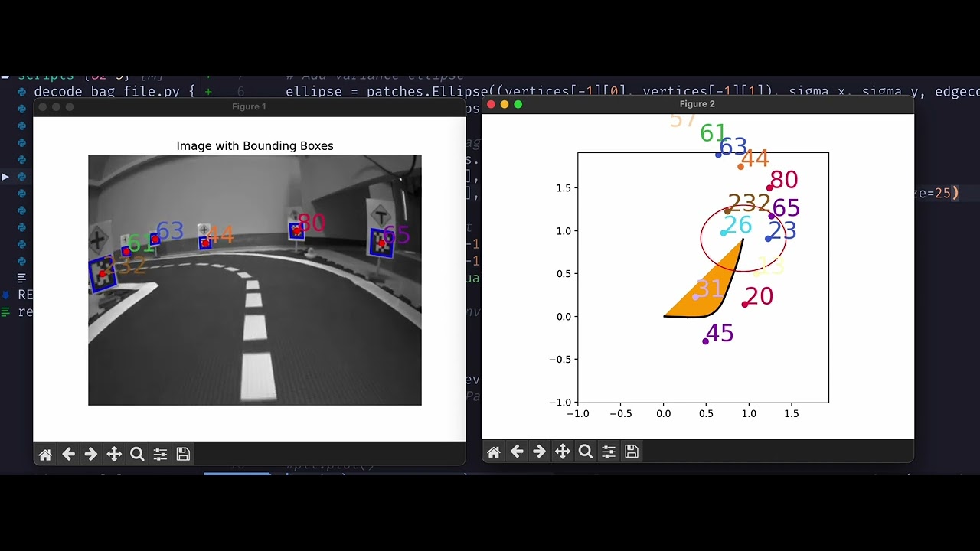This screenshot has height=551, width=980.
Task: Click the purple label 65 in Figure 2
Action: [786, 208]
